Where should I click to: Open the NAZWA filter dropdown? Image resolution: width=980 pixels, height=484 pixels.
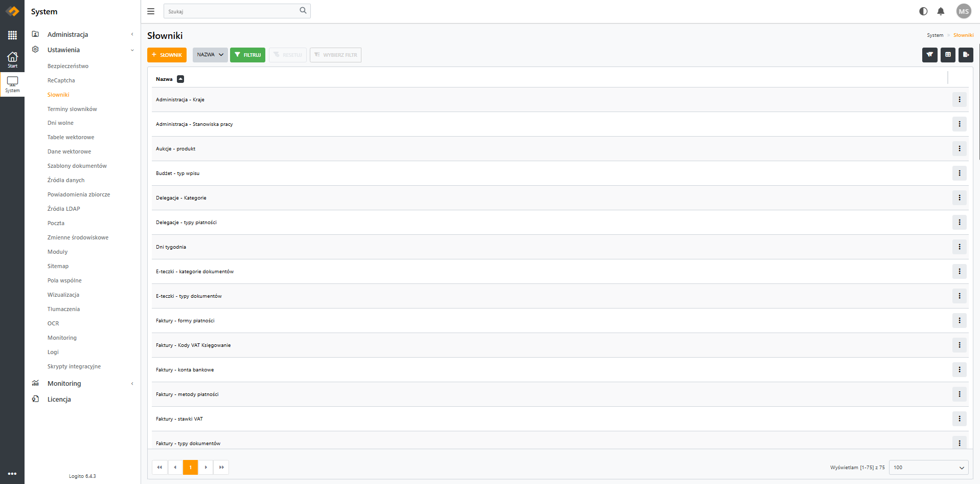[x=210, y=55]
